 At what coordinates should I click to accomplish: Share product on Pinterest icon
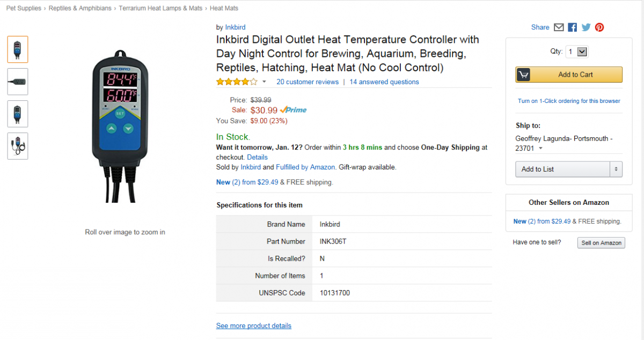[599, 27]
